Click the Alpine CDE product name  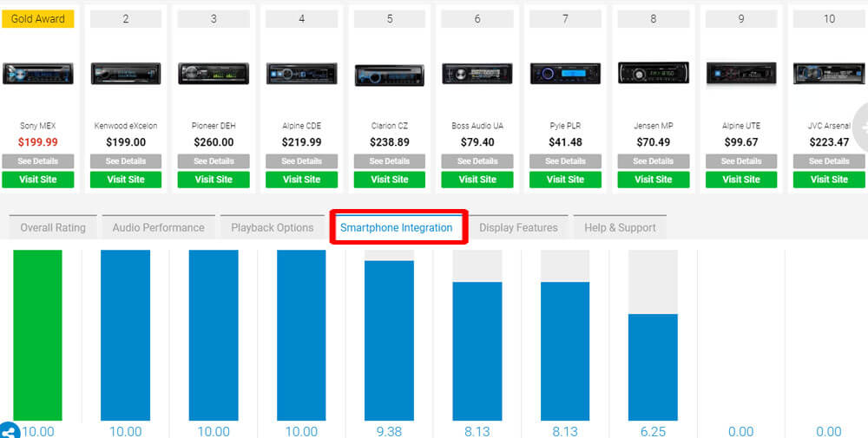(302, 126)
